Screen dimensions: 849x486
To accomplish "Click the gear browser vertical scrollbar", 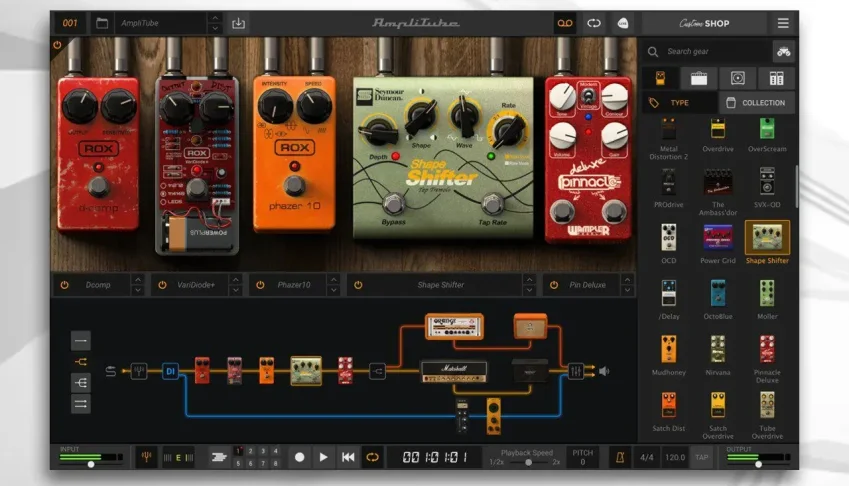I will pyautogui.click(x=796, y=187).
